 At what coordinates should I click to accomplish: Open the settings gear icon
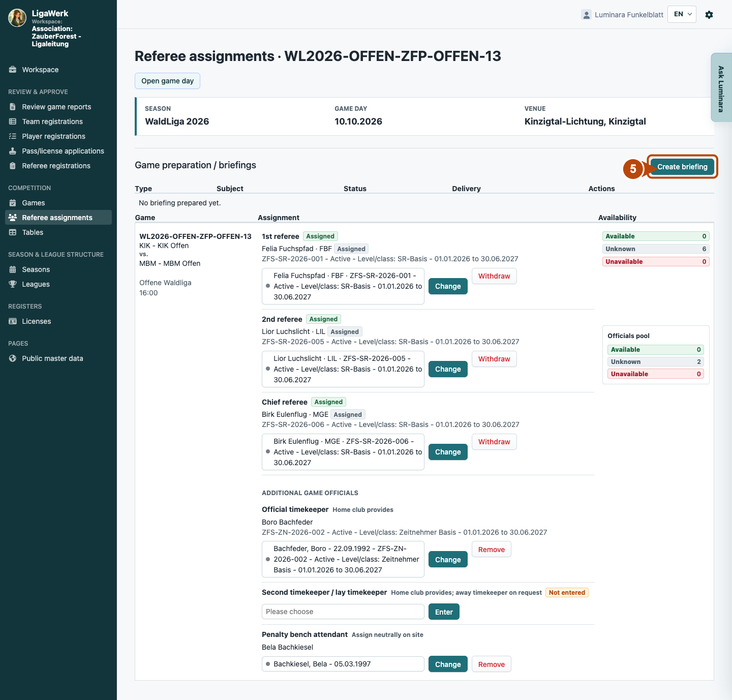[x=709, y=15]
